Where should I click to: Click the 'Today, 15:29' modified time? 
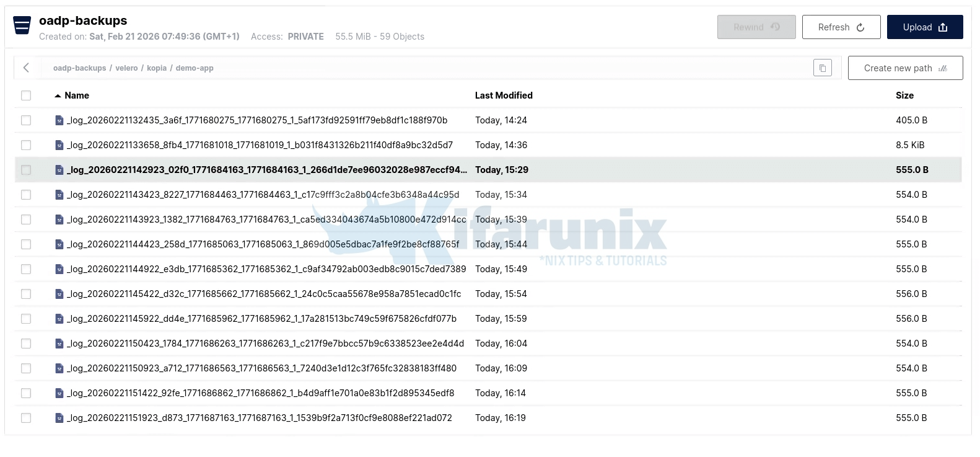click(x=502, y=170)
